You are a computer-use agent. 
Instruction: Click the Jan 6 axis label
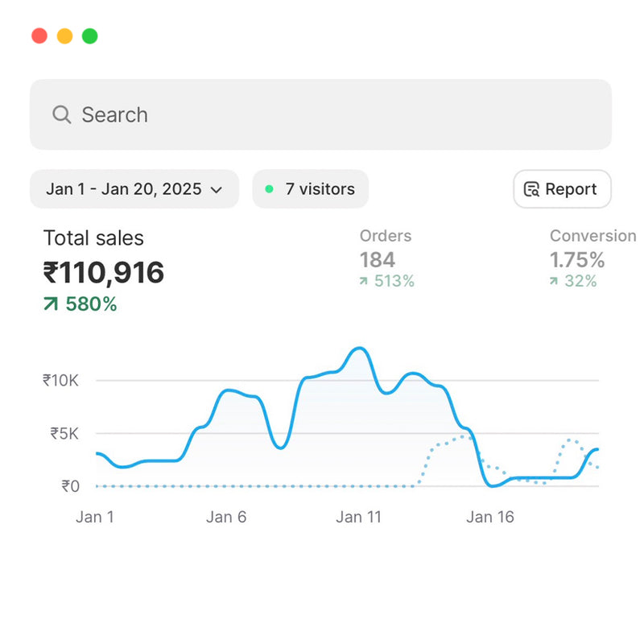coord(226,517)
